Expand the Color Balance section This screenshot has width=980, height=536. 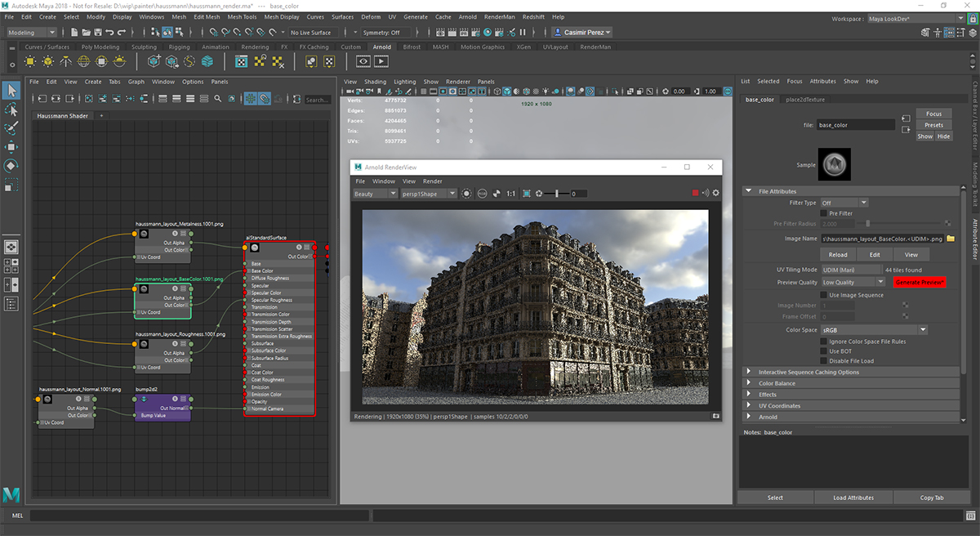pos(776,383)
